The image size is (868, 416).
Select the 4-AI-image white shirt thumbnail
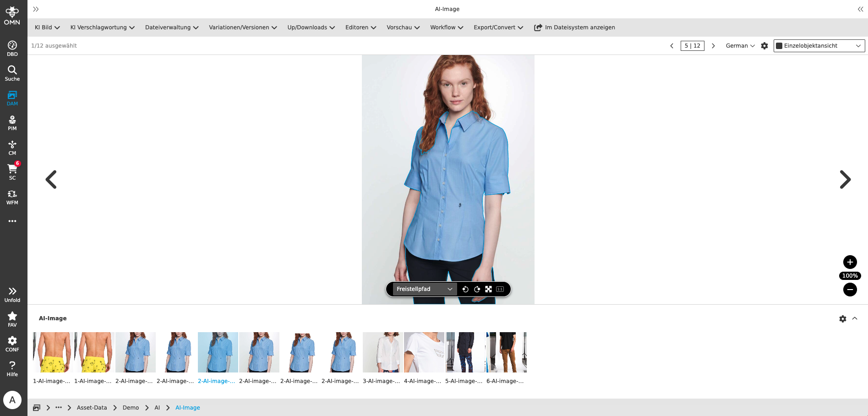[x=424, y=352]
